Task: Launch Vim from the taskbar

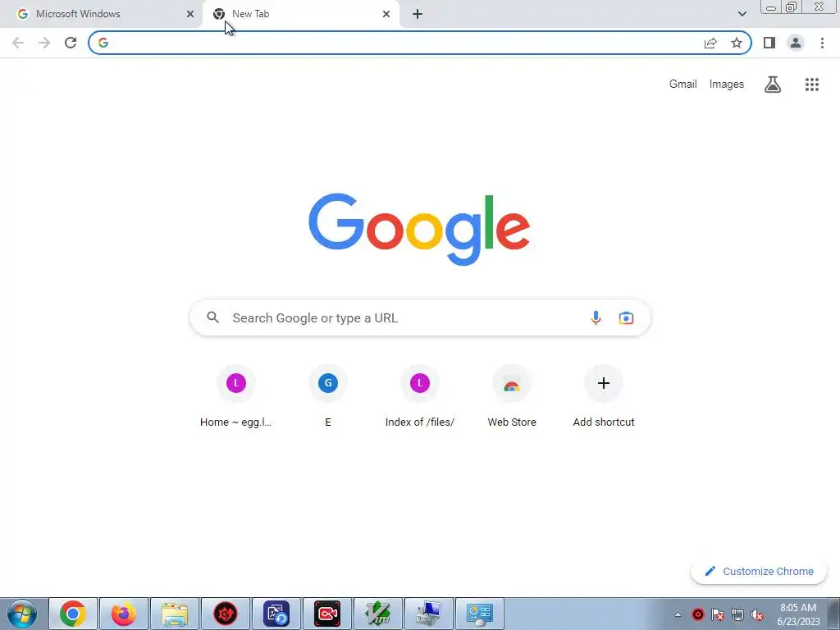Action: click(378, 614)
